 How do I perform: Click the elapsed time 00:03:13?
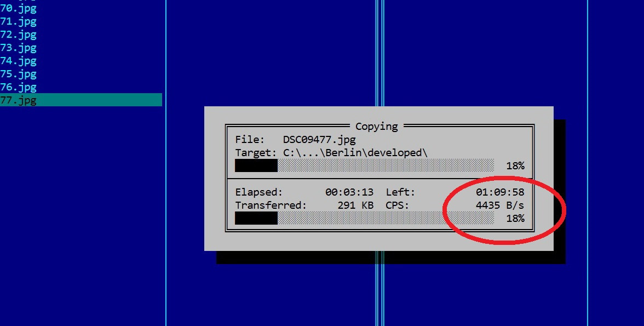[x=349, y=192]
